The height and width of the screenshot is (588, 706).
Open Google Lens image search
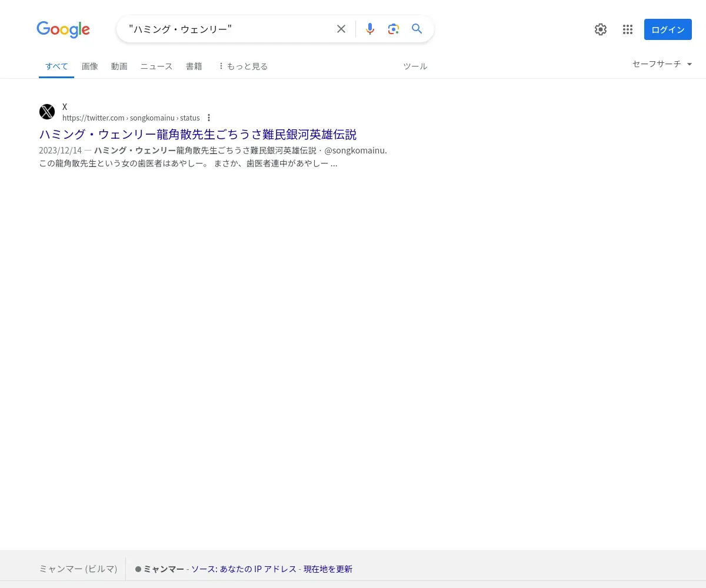[x=394, y=29]
